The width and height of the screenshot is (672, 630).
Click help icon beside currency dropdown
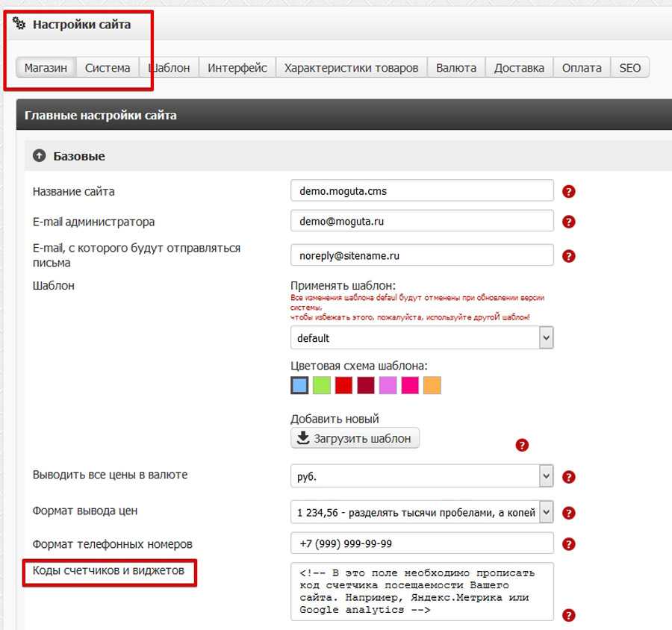(x=569, y=477)
